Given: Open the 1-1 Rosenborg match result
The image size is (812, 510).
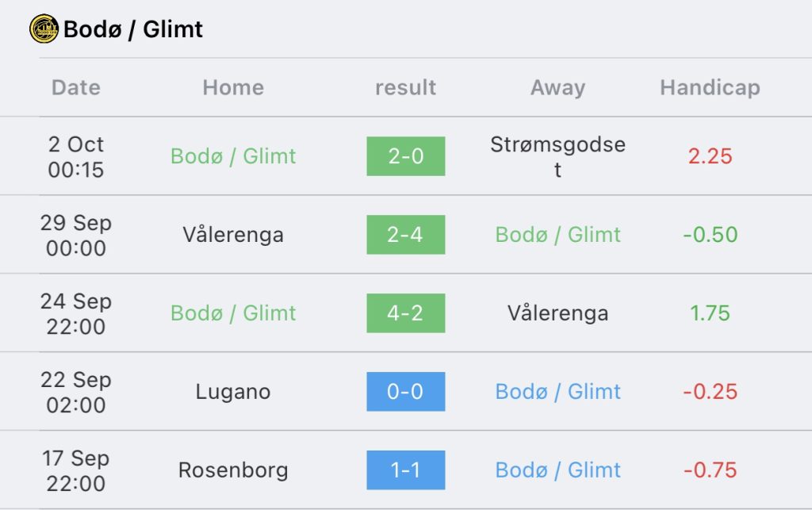Looking at the screenshot, I should click(406, 470).
